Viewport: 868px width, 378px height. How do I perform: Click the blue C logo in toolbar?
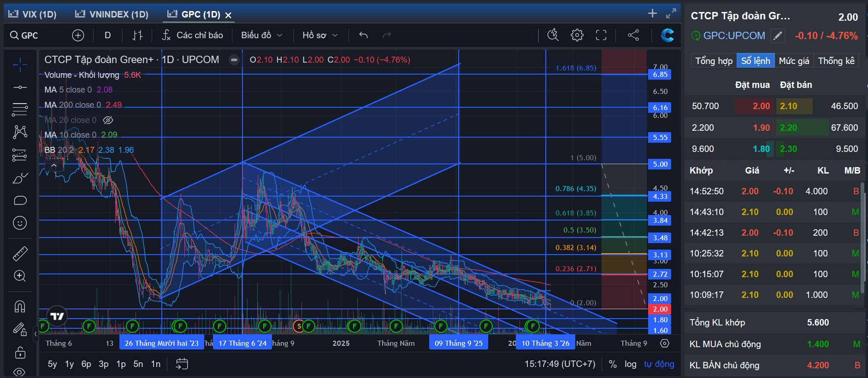pyautogui.click(x=667, y=35)
